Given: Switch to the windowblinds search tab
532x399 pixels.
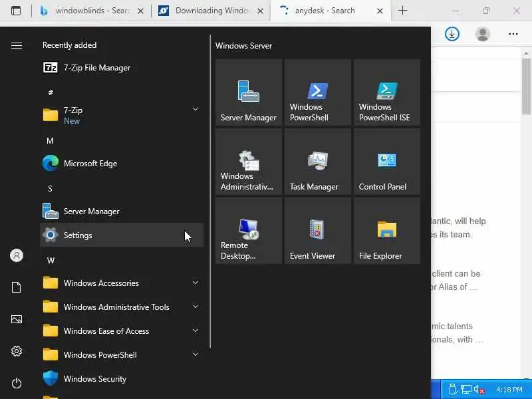Looking at the screenshot, I should point(91,11).
